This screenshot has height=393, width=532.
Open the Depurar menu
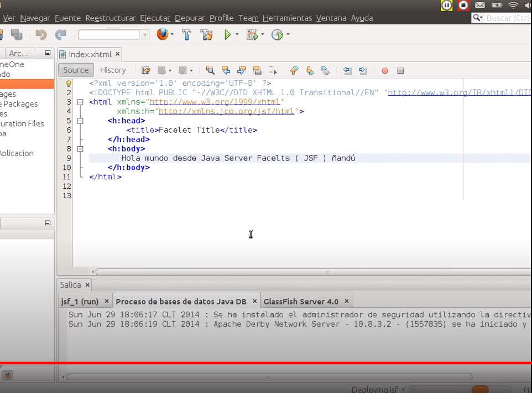pos(190,18)
